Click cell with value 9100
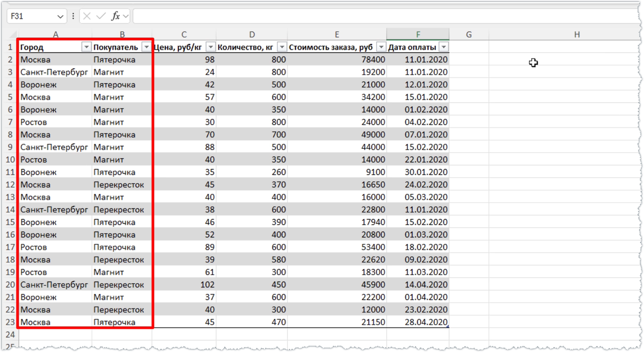This screenshot has height=352, width=644. tap(336, 172)
